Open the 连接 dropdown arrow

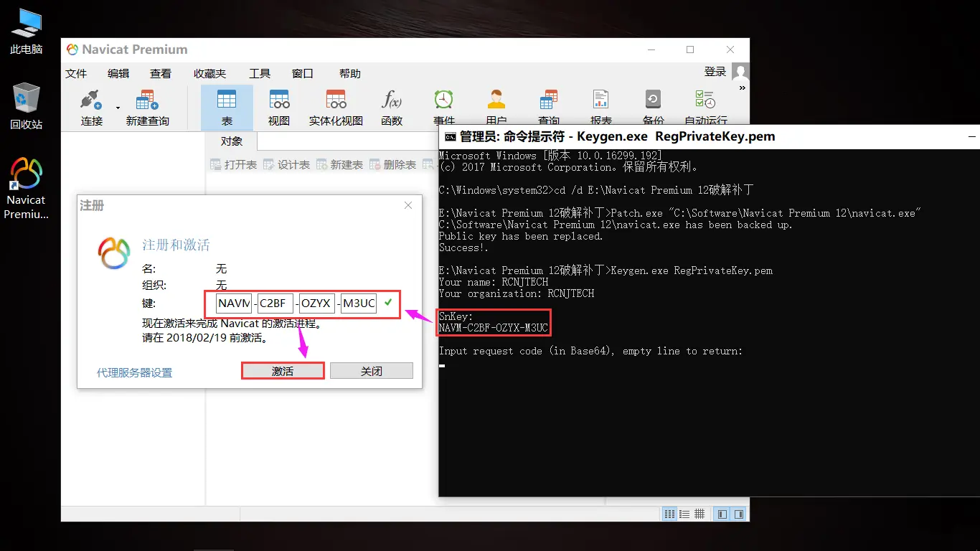118,108
